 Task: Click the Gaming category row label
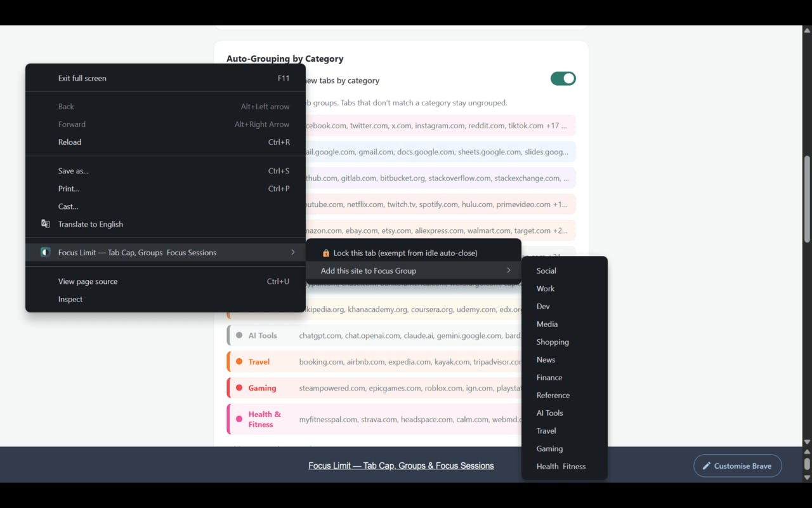click(262, 388)
